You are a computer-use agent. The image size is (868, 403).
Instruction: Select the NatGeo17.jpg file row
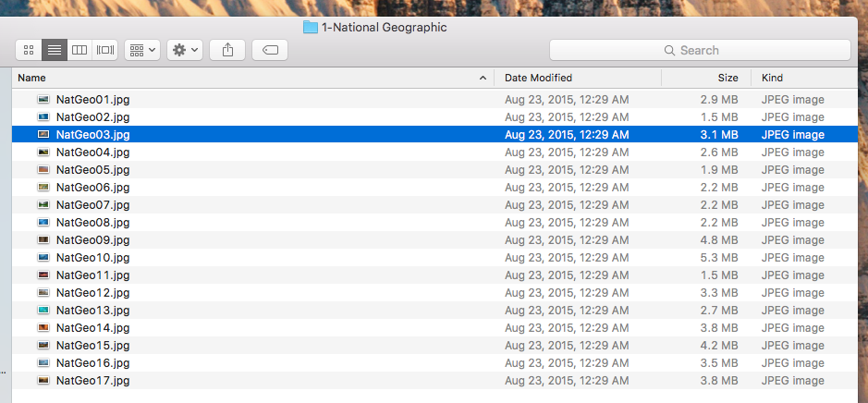tap(92, 380)
